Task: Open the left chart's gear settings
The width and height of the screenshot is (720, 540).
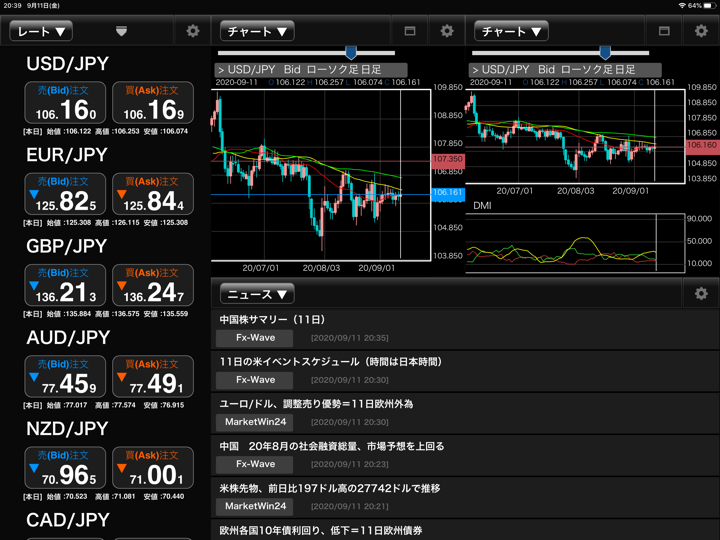Action: click(447, 31)
